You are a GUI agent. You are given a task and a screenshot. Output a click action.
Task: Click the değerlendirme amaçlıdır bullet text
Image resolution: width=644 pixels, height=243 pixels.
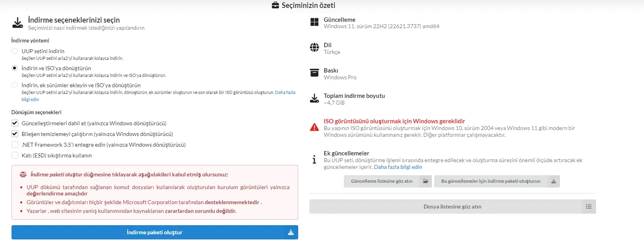pyautogui.click(x=57, y=193)
